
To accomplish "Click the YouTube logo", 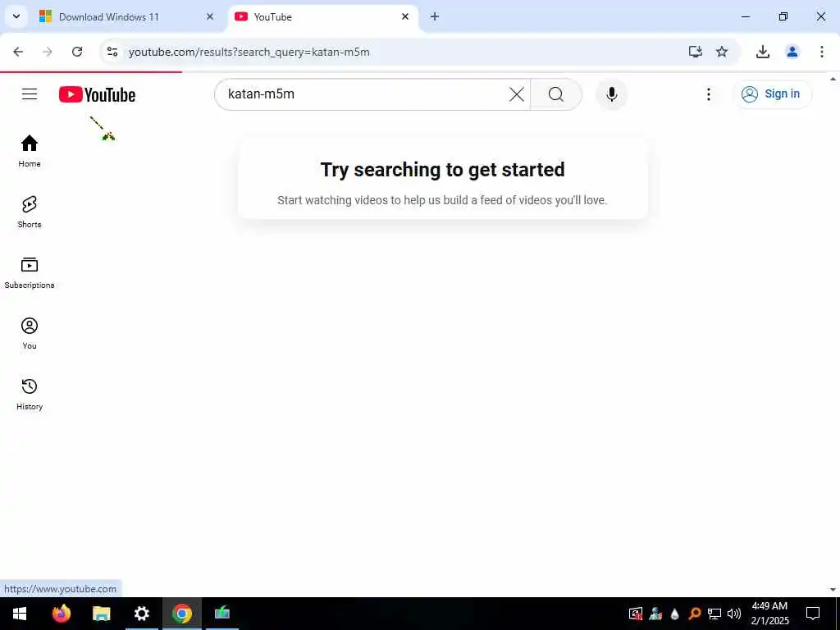I will 97,95.
